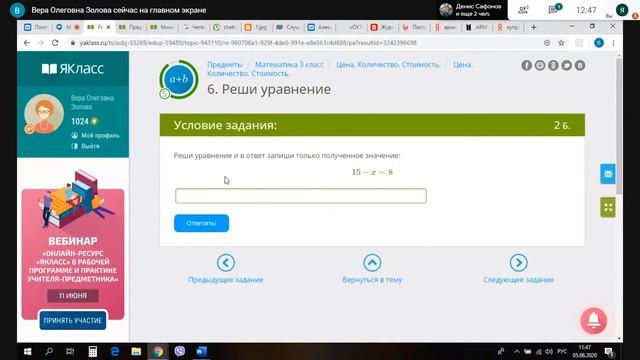This screenshot has width=640, height=360.
Task: Go back with browser back arrow
Action: point(27,43)
